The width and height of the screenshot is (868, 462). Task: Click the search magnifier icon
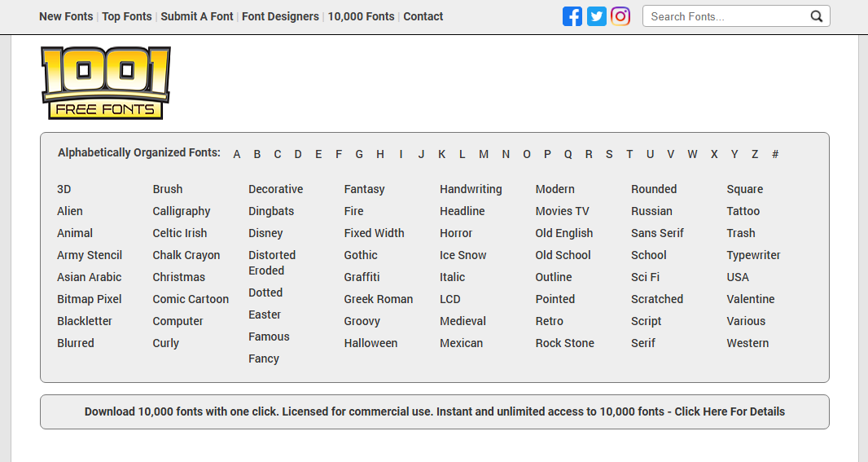(817, 16)
